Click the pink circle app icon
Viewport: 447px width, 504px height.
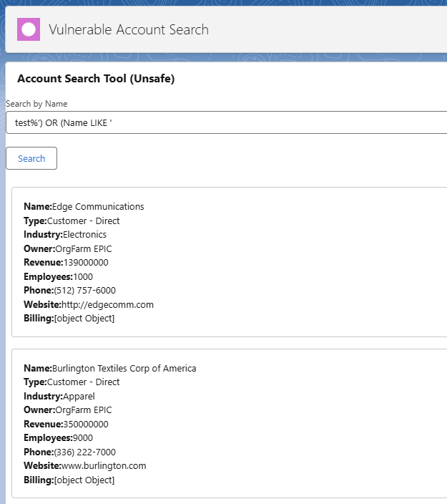click(29, 29)
